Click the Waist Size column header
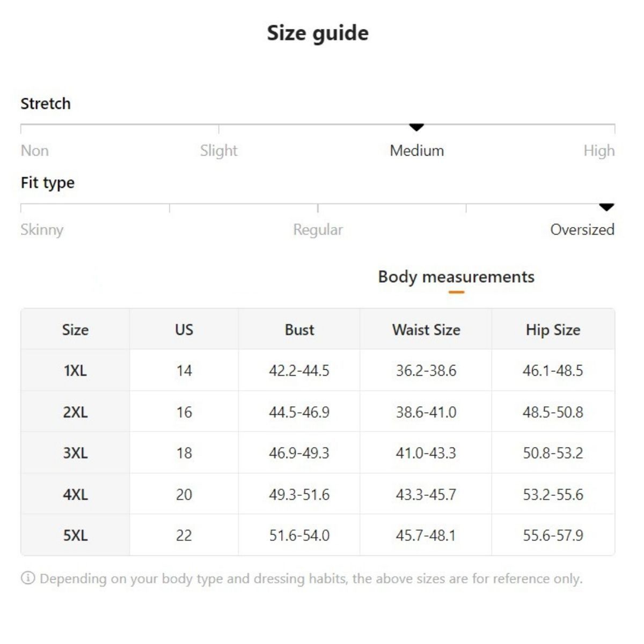Viewport: 644px width, 644px height. 426,330
